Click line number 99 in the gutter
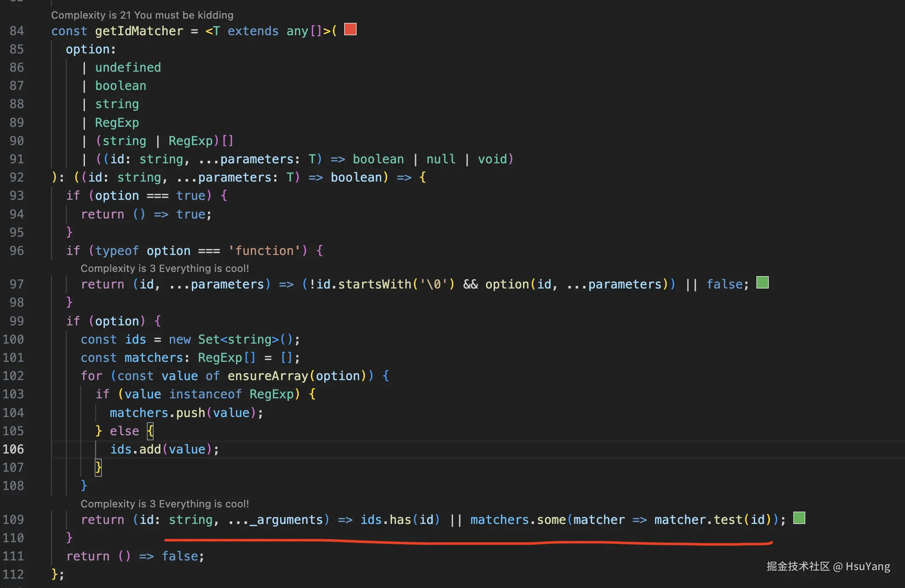This screenshot has width=905, height=588. click(x=17, y=321)
